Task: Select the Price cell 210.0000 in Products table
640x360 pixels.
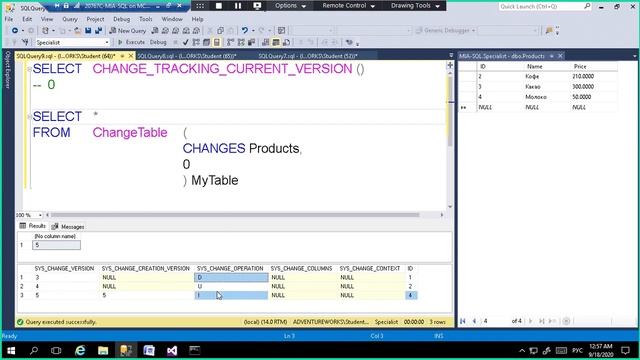Action: 593,76
